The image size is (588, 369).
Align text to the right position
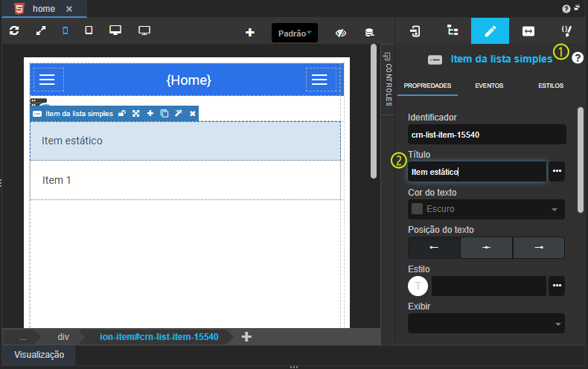(539, 248)
